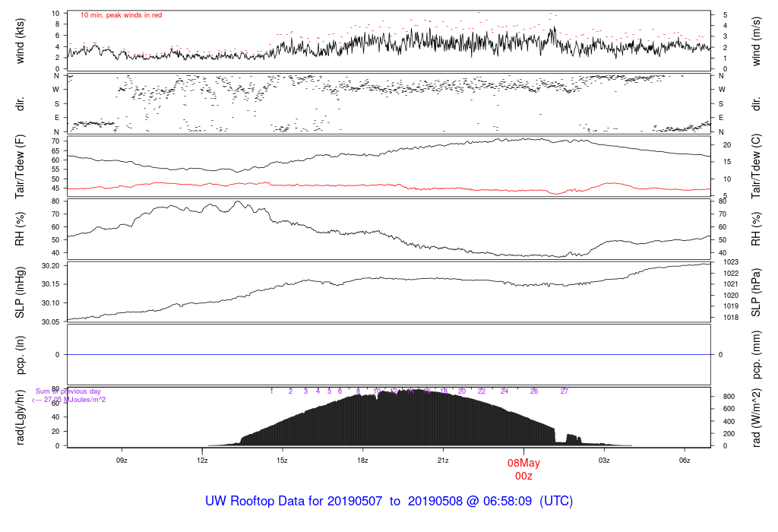Select the 06z time tick label
778x532 pixels.
(685, 461)
